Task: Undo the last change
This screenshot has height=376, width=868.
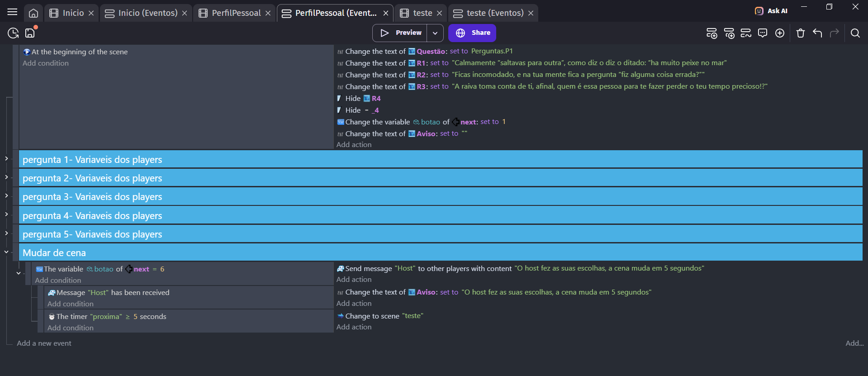Action: (x=817, y=33)
